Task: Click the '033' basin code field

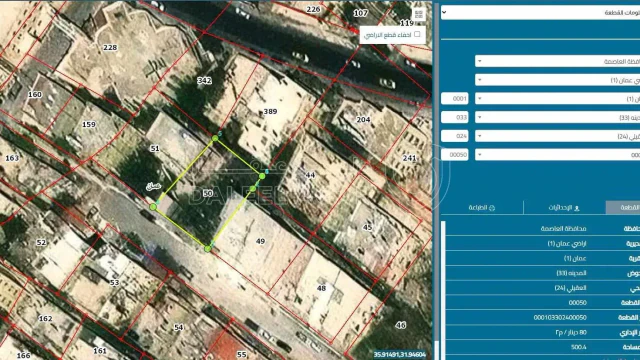Action: click(x=455, y=117)
